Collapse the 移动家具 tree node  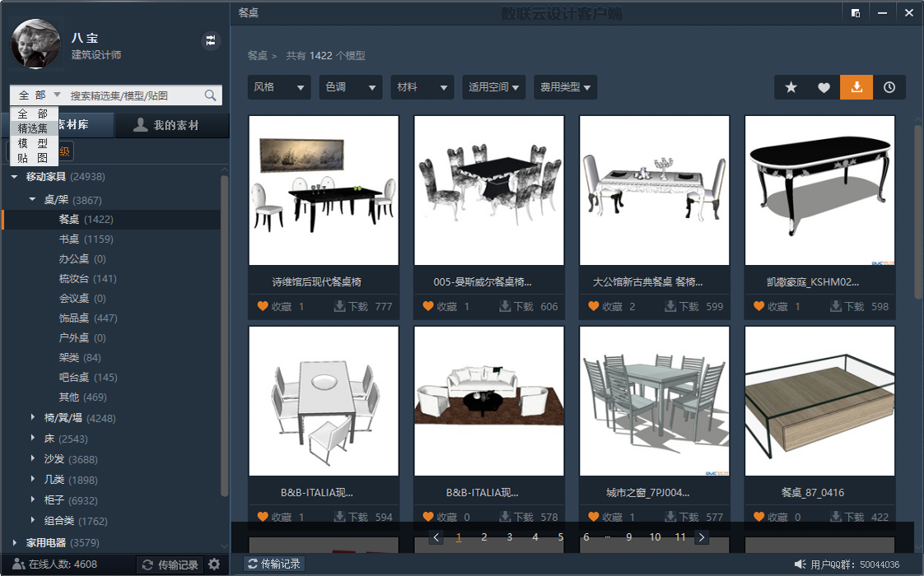14,177
